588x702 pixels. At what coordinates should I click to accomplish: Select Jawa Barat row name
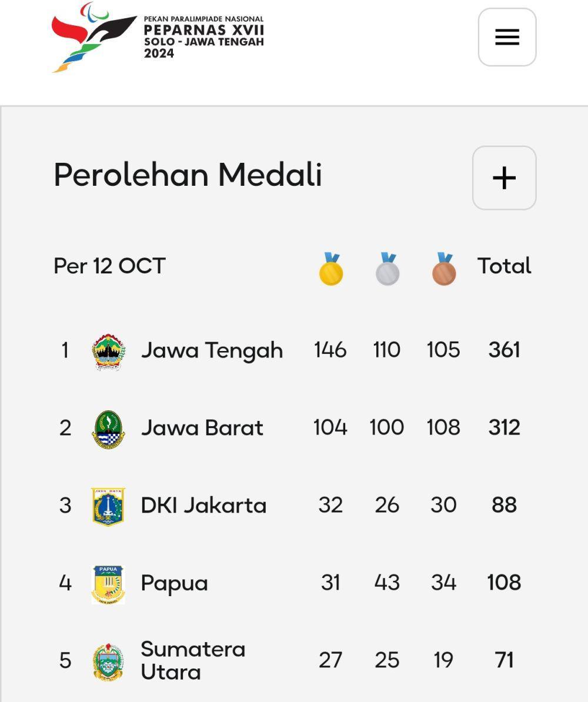tap(202, 428)
